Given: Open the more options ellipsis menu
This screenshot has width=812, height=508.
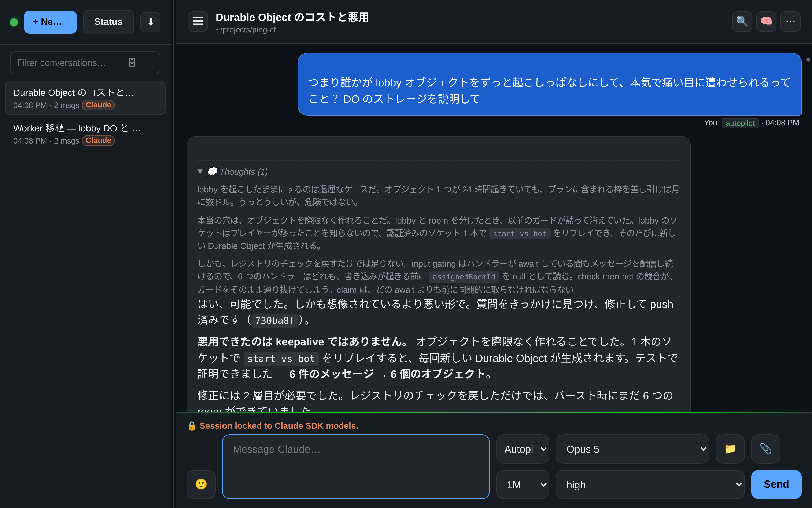Looking at the screenshot, I should (x=790, y=22).
